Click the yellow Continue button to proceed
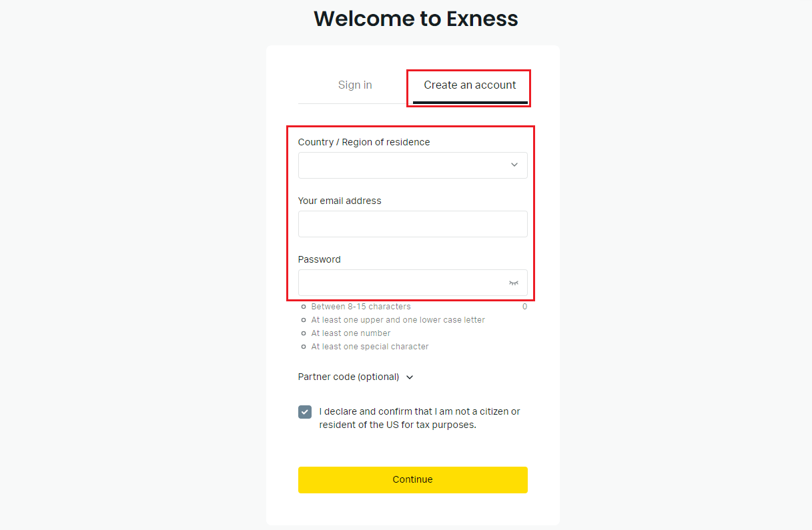Viewport: 812px width, 530px height. (x=412, y=479)
